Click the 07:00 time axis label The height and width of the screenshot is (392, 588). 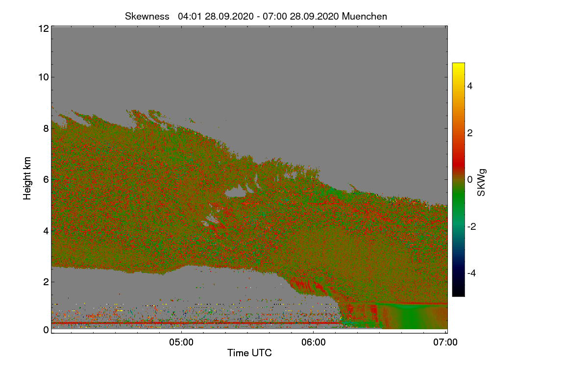click(446, 343)
